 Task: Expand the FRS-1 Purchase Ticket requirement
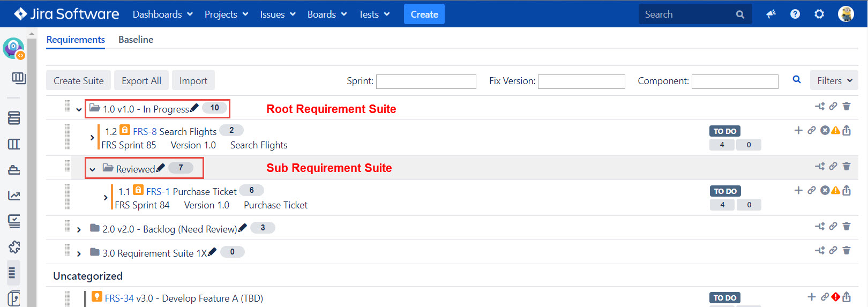(106, 198)
